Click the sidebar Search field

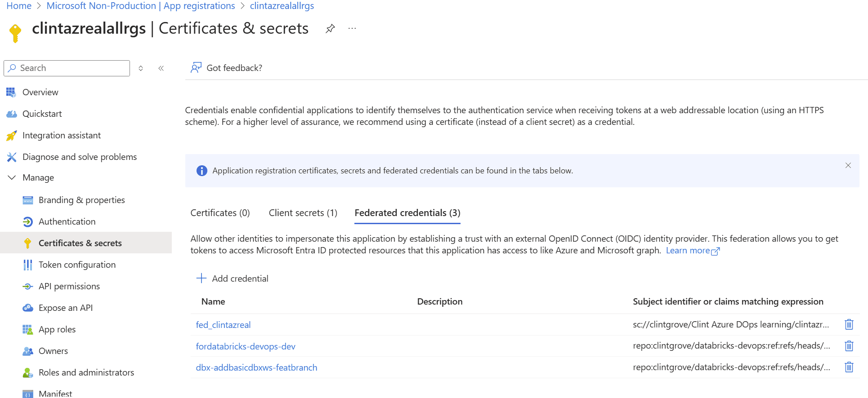coord(67,68)
